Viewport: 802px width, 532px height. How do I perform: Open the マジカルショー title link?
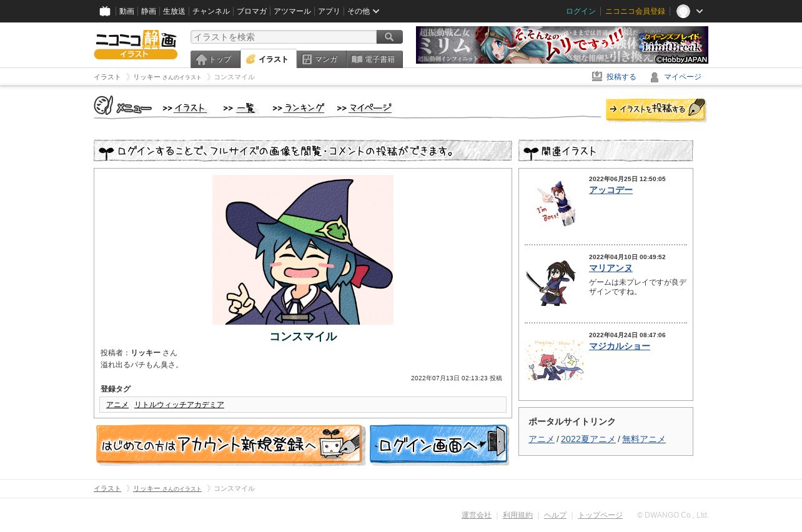tap(620, 346)
